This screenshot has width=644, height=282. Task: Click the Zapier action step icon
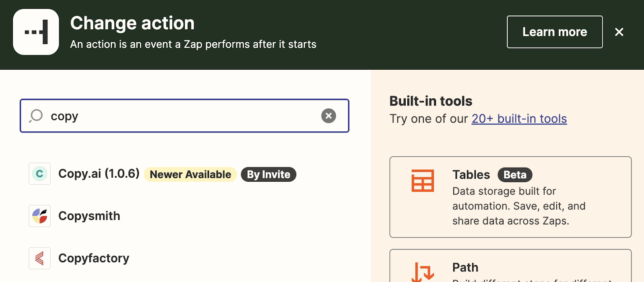tap(36, 32)
